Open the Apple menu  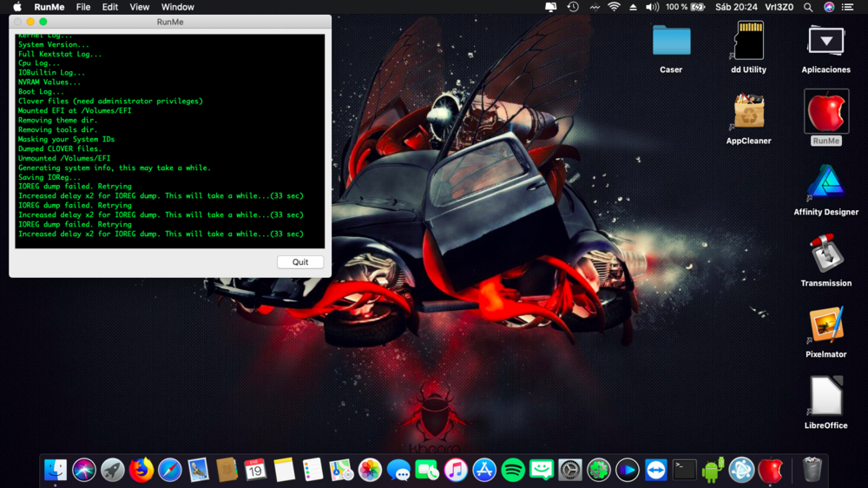[x=16, y=7]
